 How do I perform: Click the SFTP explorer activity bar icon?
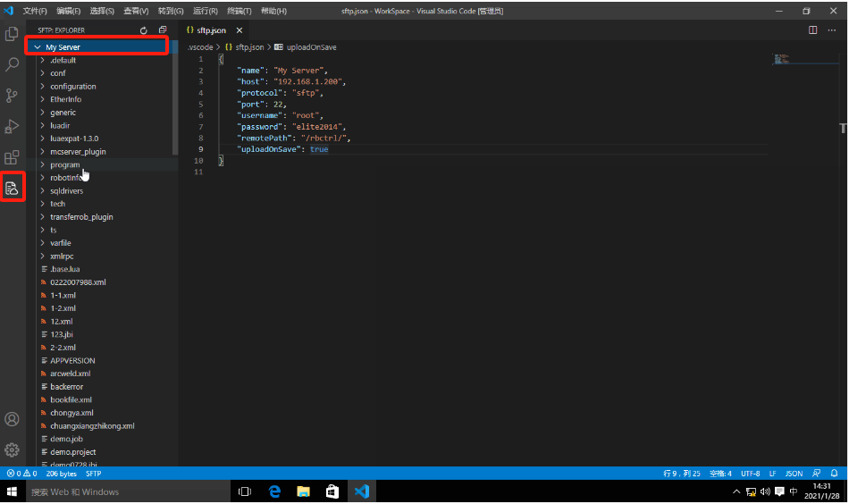coord(13,188)
